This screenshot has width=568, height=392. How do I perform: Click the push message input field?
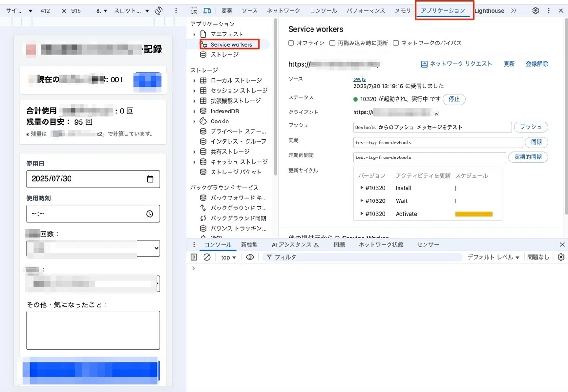[433, 127]
